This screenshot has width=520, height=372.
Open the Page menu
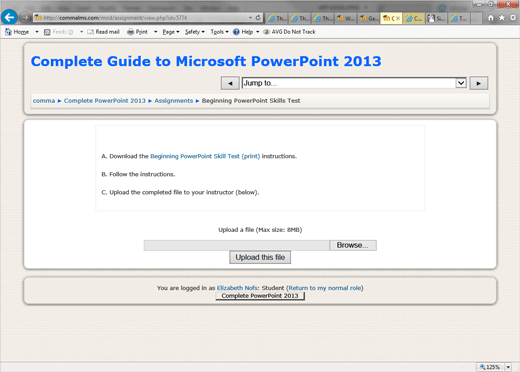[x=171, y=32]
